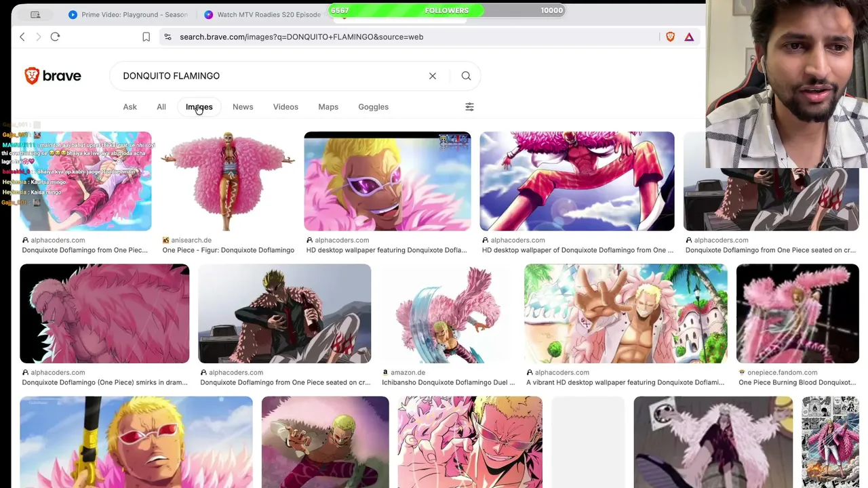The width and height of the screenshot is (868, 488).
Task: Open alphacoders.com link above 'smirks in dram...' caption
Action: click(x=58, y=372)
